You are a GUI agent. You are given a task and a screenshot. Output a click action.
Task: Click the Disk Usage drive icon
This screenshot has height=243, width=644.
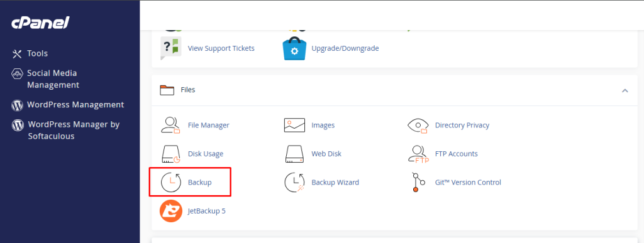click(x=171, y=154)
